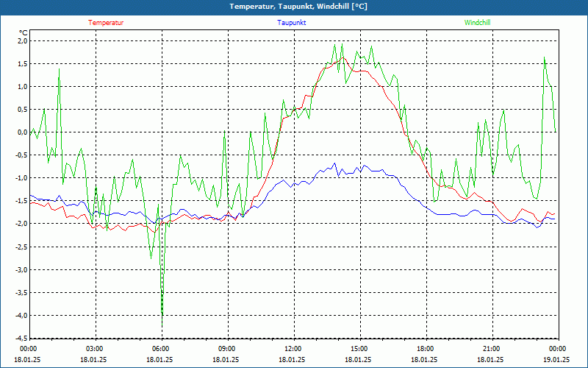This screenshot has width=588, height=368.
Task: Click the °C unit label above the y-axis
Action: (23, 32)
